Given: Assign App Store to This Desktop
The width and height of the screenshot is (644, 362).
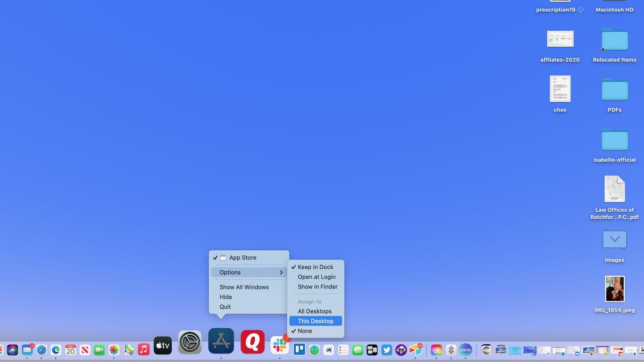Looking at the screenshot, I should click(x=316, y=320).
